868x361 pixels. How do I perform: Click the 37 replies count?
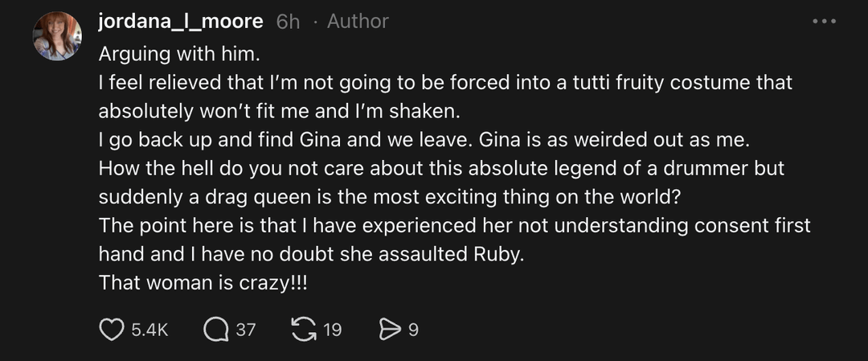pos(245,329)
